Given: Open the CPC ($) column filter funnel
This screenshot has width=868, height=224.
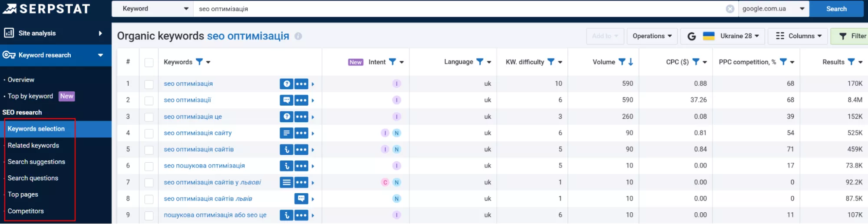Looking at the screenshot, I should 696,62.
